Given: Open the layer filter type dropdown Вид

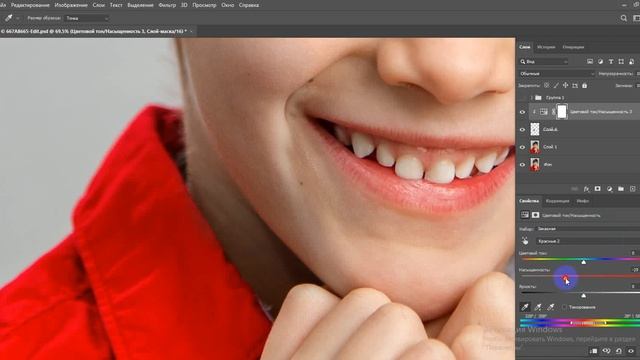Looking at the screenshot, I should pos(544,62).
